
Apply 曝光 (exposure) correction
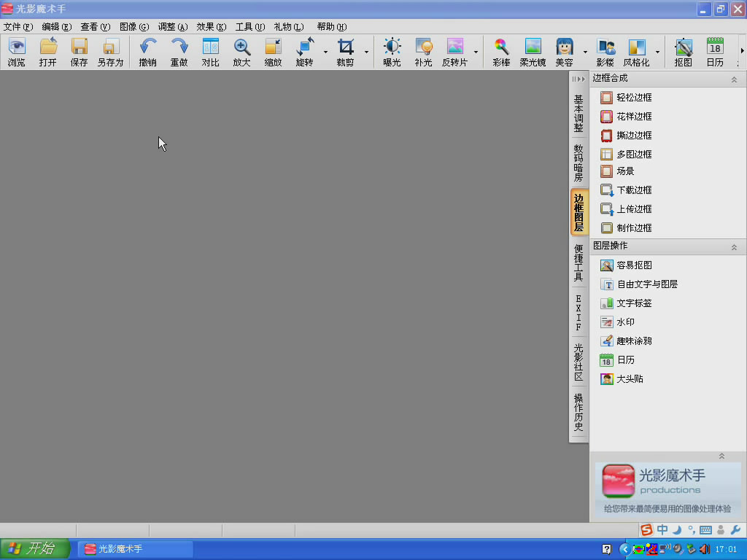[392, 52]
